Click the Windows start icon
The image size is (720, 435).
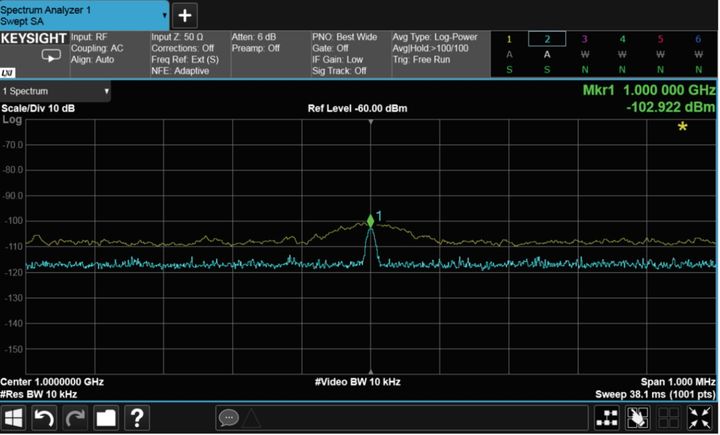click(x=16, y=418)
